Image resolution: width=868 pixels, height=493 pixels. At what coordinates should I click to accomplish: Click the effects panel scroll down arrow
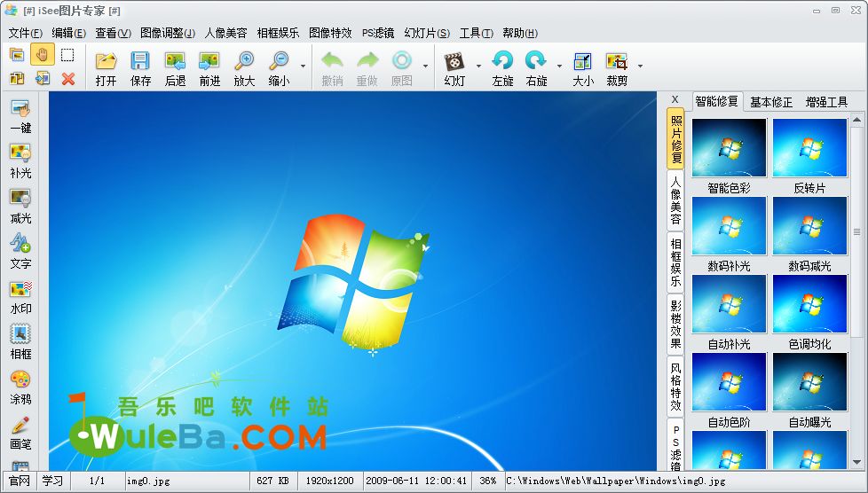[x=857, y=462]
